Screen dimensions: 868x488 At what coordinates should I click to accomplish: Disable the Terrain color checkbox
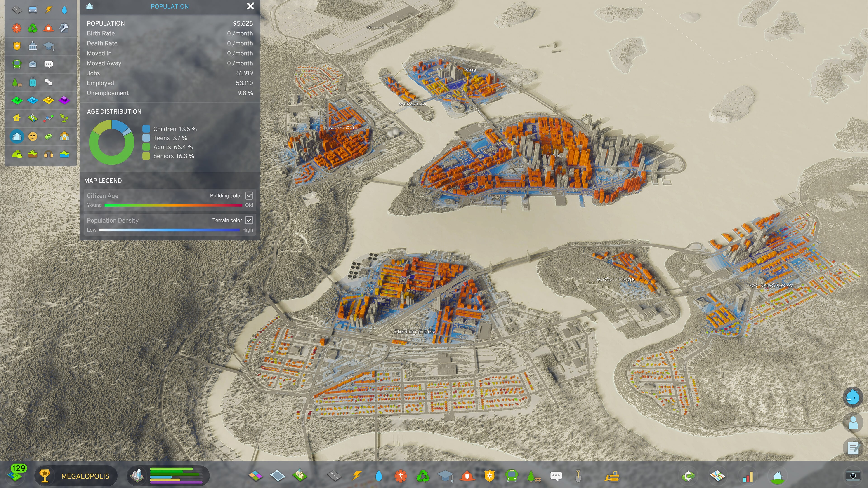(x=249, y=220)
